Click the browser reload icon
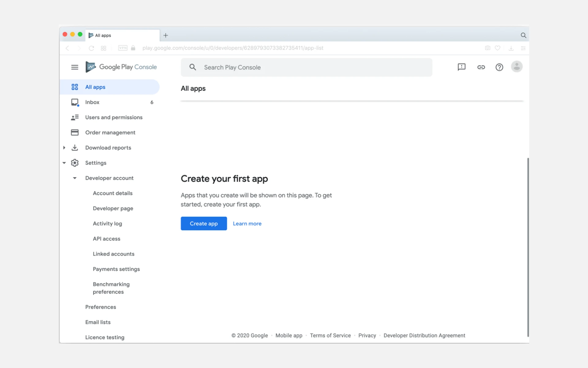The image size is (588, 368). (91, 48)
